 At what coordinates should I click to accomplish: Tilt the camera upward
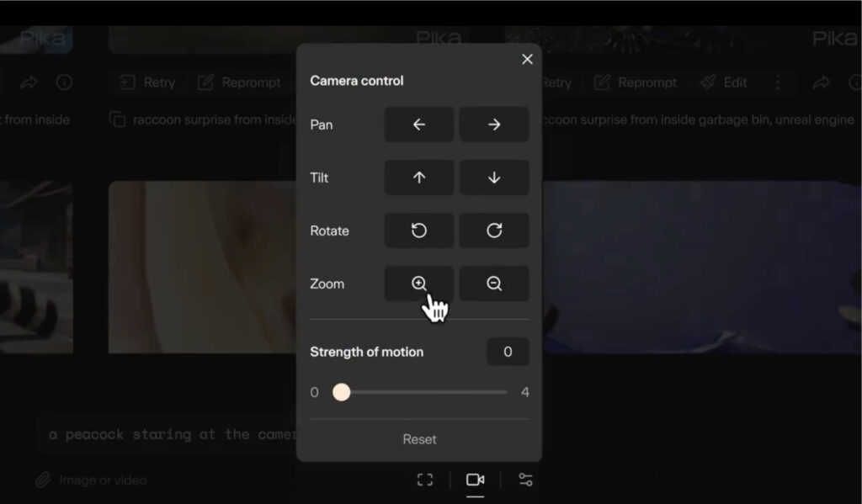coord(418,178)
